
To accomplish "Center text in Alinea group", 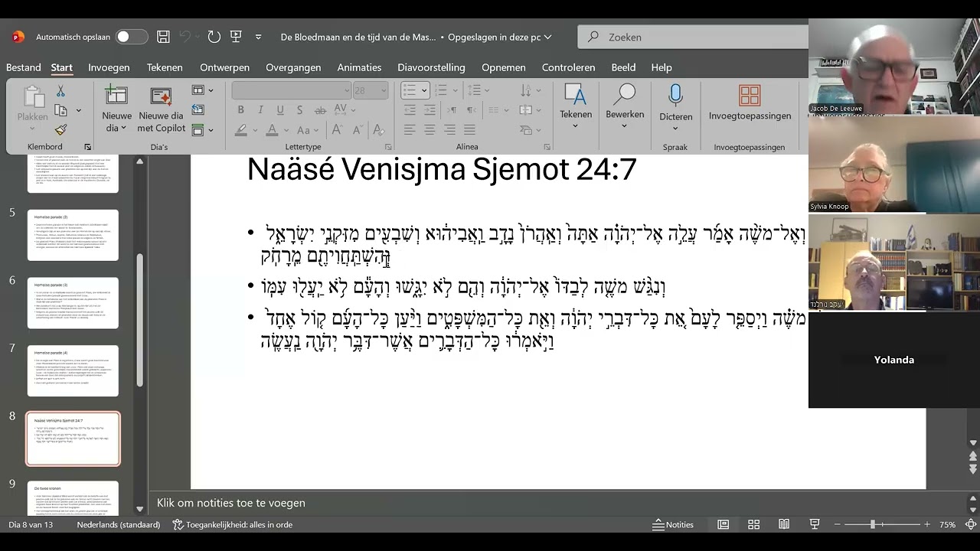I will 430,130.
